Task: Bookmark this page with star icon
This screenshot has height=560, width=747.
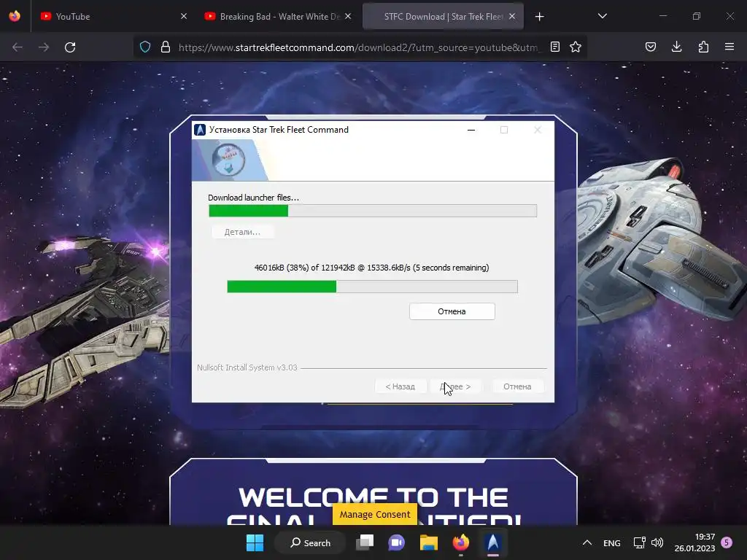Action: pyautogui.click(x=576, y=47)
